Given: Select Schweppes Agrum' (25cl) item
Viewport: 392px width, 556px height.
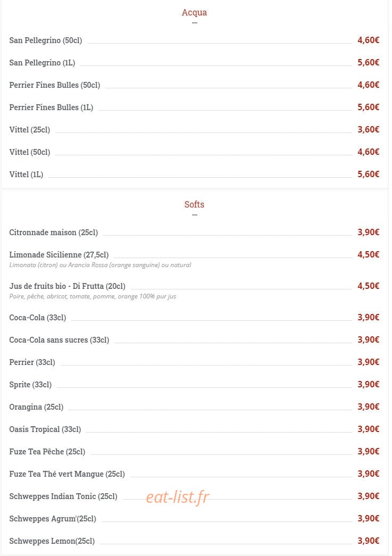Looking at the screenshot, I should coord(53,519).
